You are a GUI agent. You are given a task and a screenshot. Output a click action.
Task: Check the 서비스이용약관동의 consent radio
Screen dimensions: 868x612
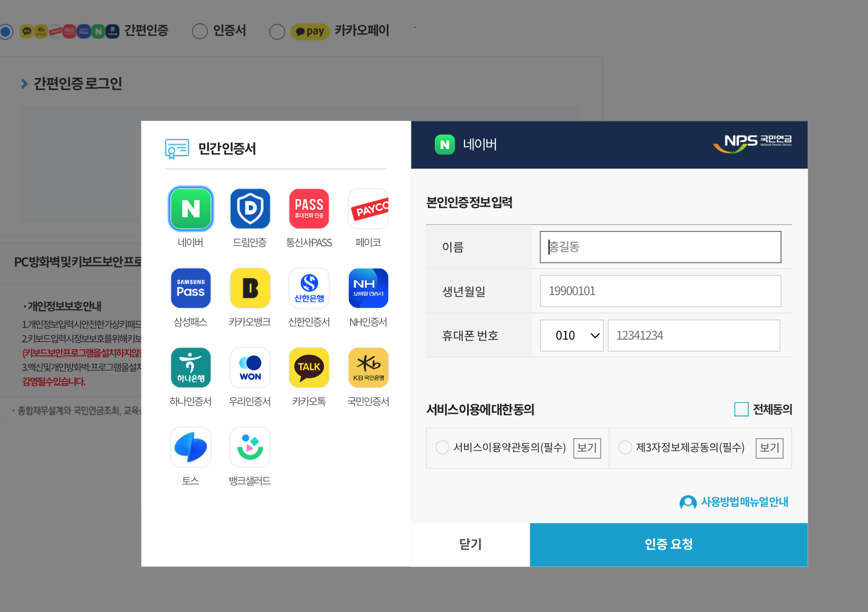pyautogui.click(x=442, y=448)
